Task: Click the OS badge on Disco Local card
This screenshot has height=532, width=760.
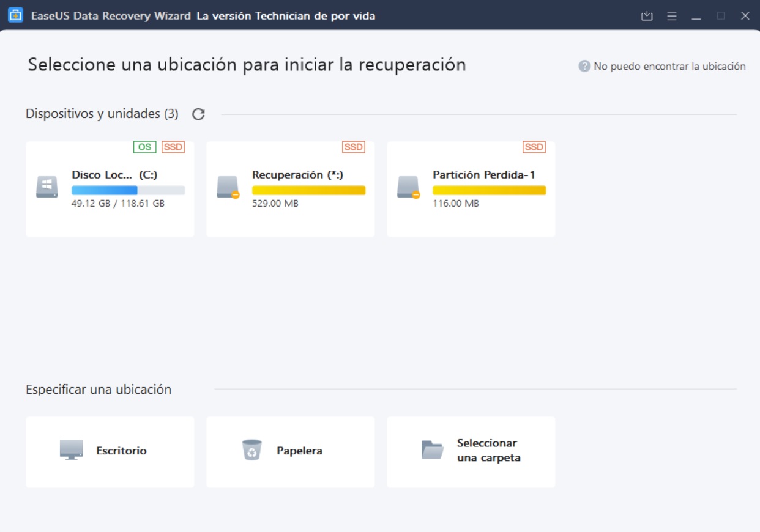Action: (x=145, y=147)
